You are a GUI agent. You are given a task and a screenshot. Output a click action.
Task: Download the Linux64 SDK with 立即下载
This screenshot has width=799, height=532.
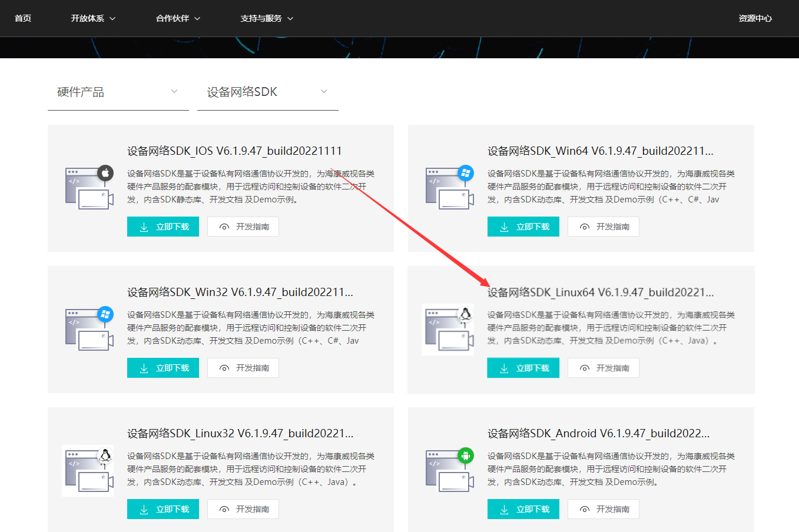coord(523,368)
